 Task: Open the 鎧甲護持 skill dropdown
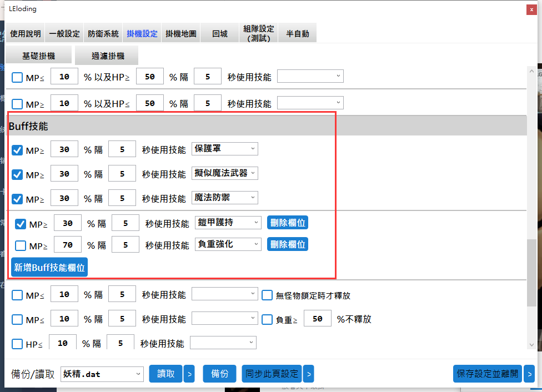[x=228, y=223]
